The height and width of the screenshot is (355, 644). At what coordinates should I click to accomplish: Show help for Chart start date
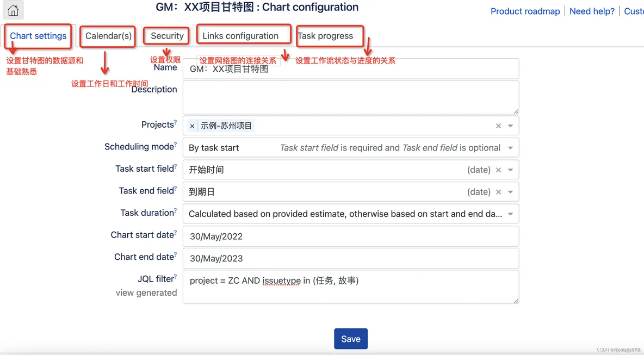pyautogui.click(x=175, y=232)
